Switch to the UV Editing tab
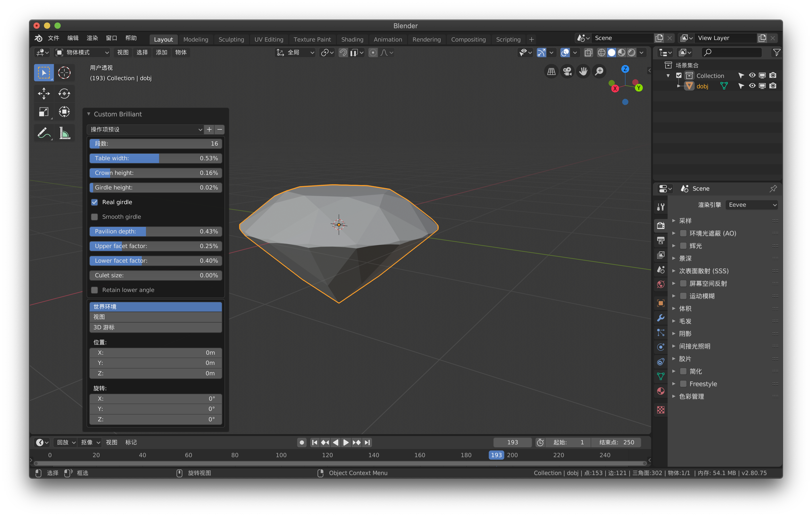812x517 pixels. point(269,39)
